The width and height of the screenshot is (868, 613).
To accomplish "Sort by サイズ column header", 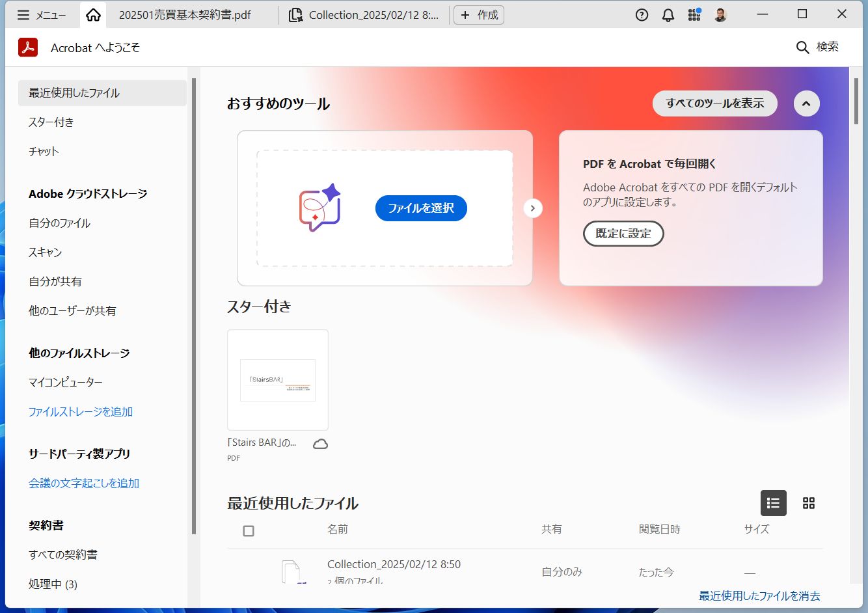I will tap(757, 530).
